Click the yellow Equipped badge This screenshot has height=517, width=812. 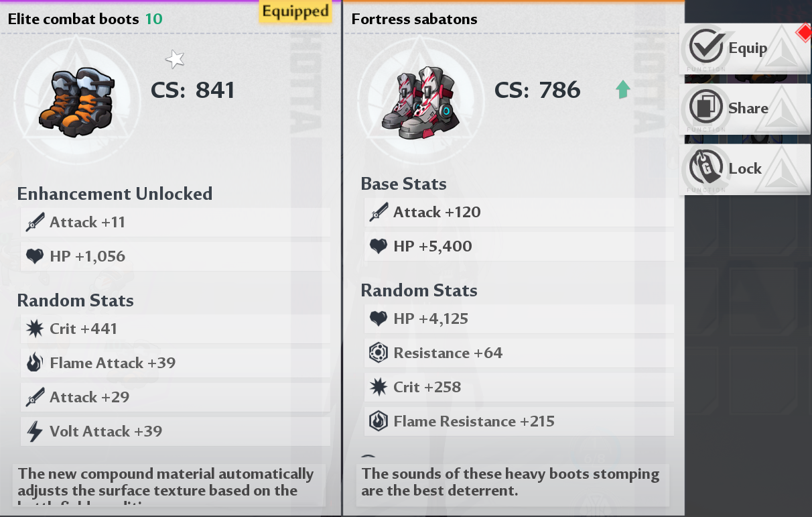(295, 11)
